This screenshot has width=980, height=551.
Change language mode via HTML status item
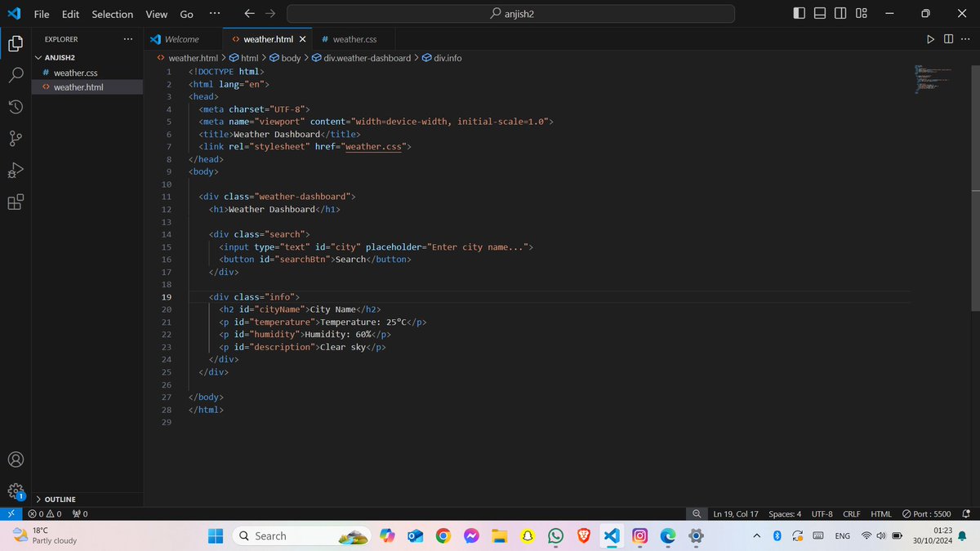881,514
